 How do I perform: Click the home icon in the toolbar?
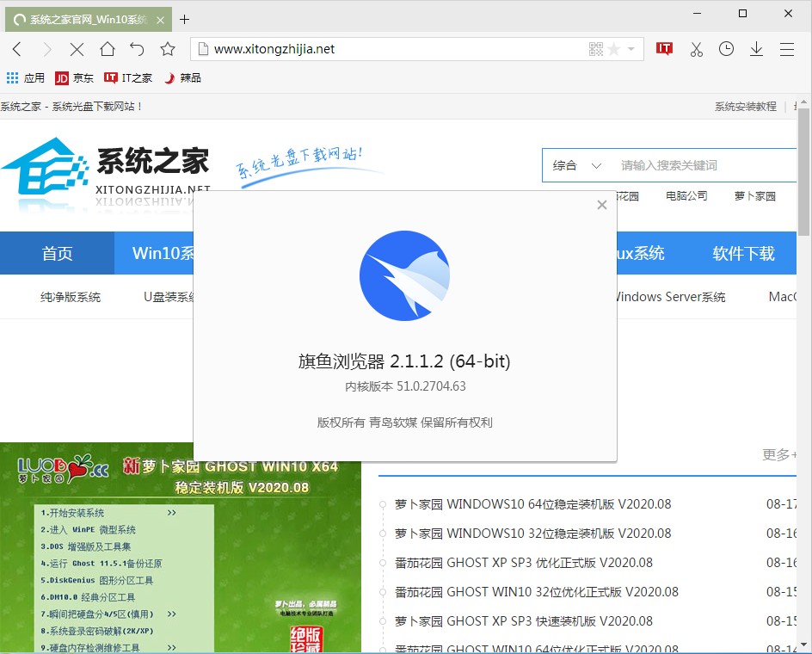click(x=106, y=49)
